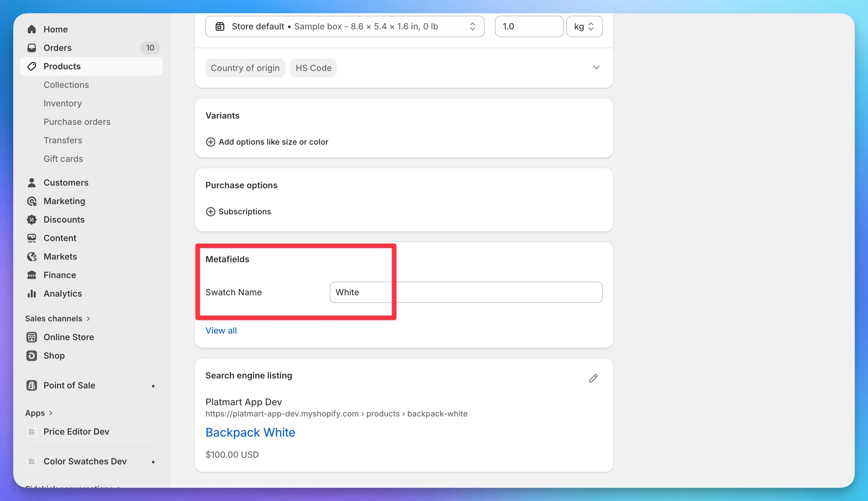This screenshot has height=501, width=868.
Task: Click the Metafields heading
Action: coord(227,260)
